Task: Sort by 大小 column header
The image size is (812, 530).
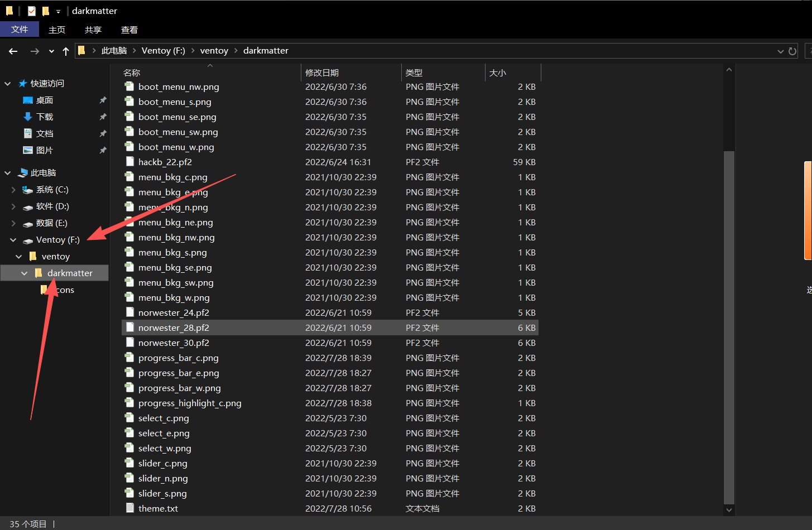Action: (497, 73)
